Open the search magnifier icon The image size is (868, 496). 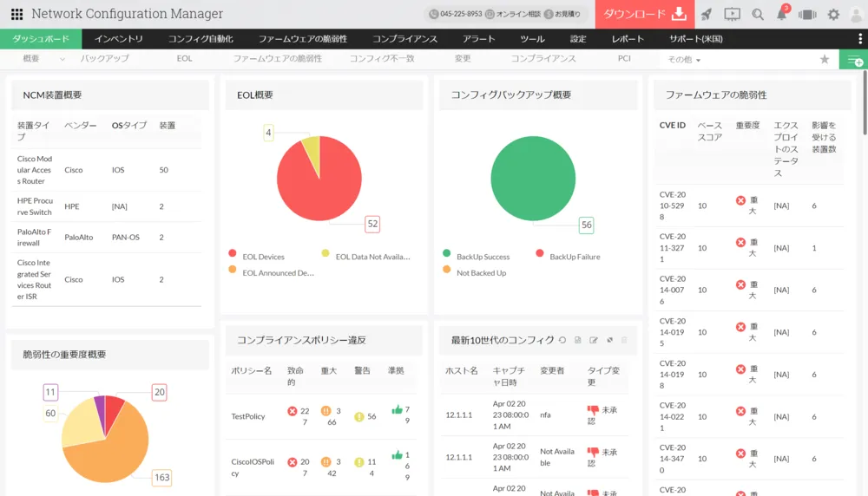pos(757,15)
